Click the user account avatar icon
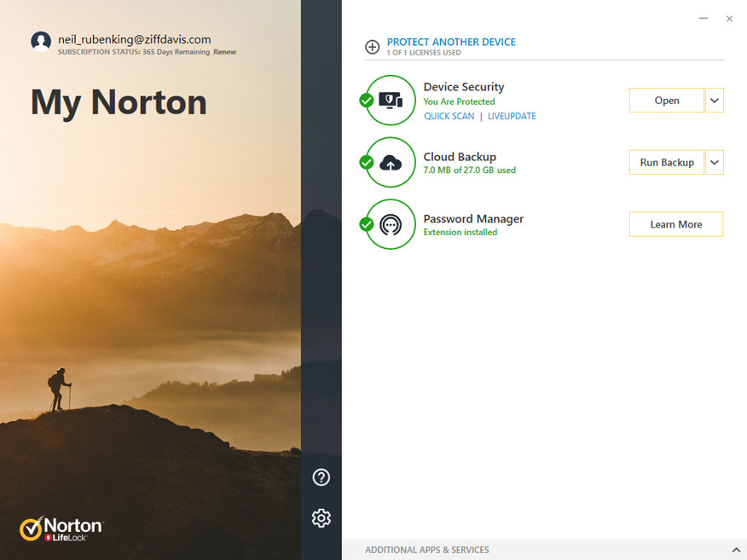The width and height of the screenshot is (747, 560). [x=41, y=42]
